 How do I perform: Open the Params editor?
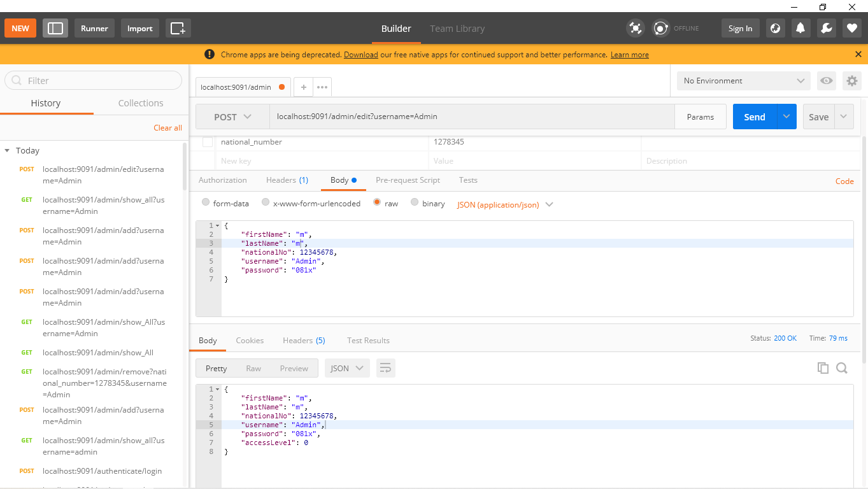click(x=701, y=117)
